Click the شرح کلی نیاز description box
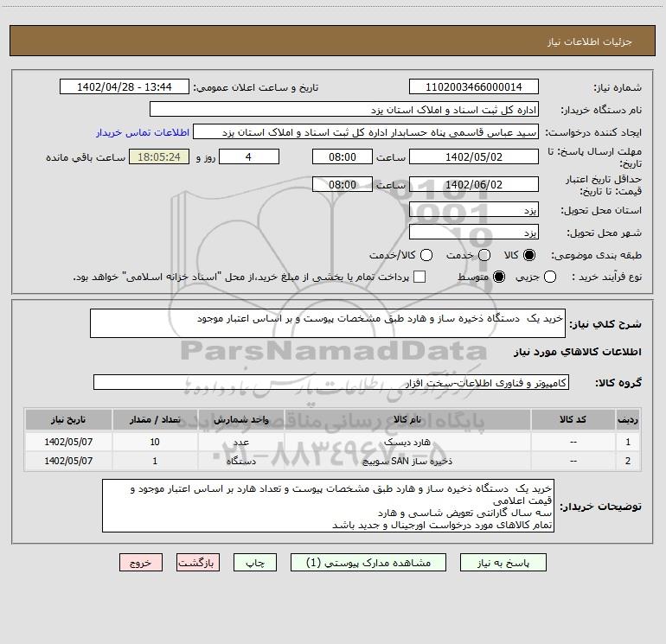 pyautogui.click(x=328, y=323)
